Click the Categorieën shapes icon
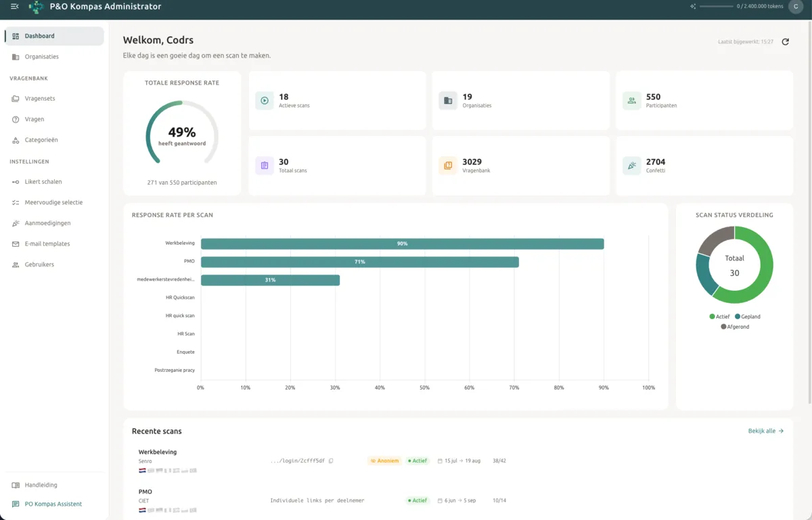Screen dimensions: 812x520 [16, 140]
